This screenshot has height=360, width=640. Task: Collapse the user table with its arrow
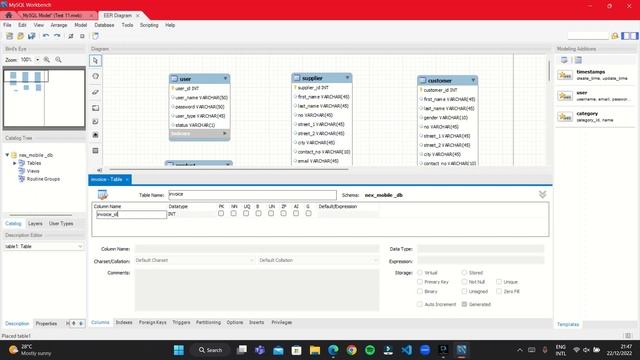pos(225,78)
